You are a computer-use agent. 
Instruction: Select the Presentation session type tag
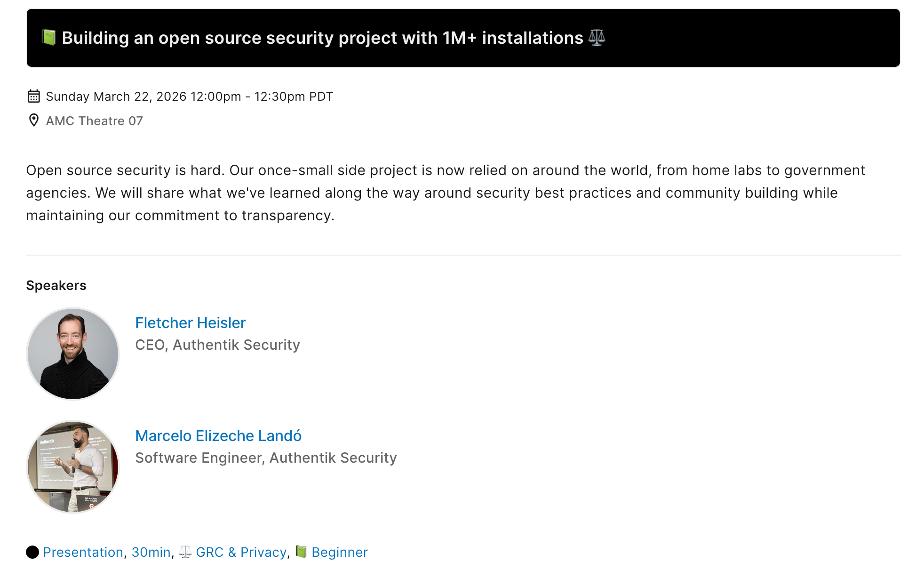click(83, 552)
